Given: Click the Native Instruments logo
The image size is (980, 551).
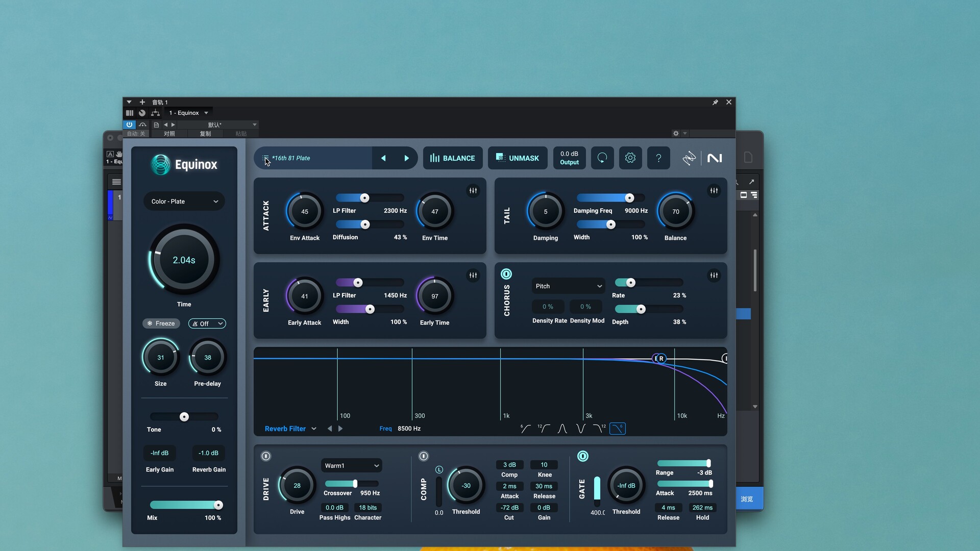Looking at the screenshot, I should 715,158.
